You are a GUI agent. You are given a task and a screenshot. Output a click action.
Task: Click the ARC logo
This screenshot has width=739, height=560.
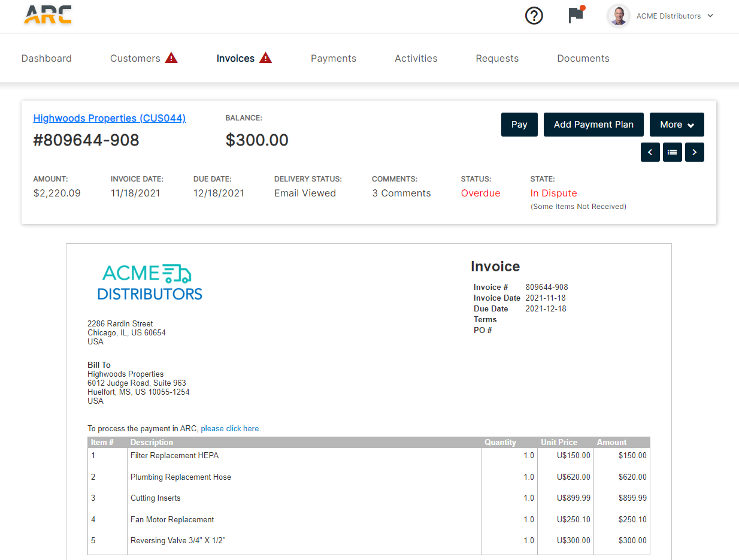(x=48, y=14)
